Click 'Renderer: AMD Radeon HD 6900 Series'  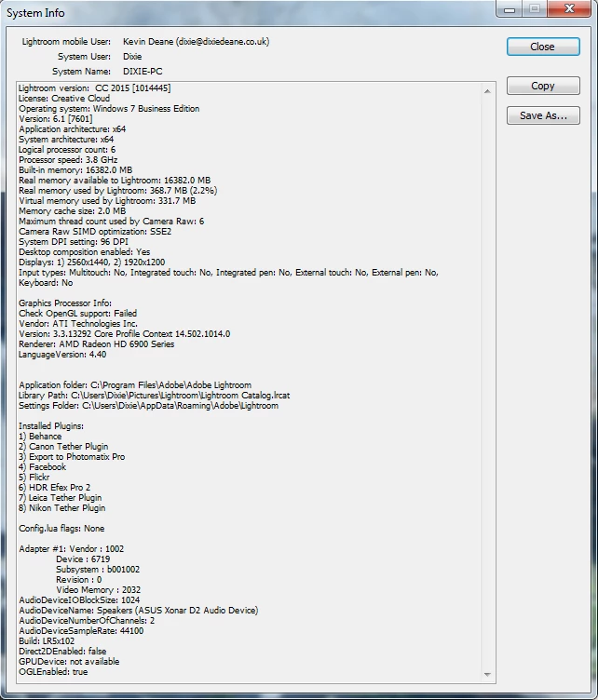[97, 344]
